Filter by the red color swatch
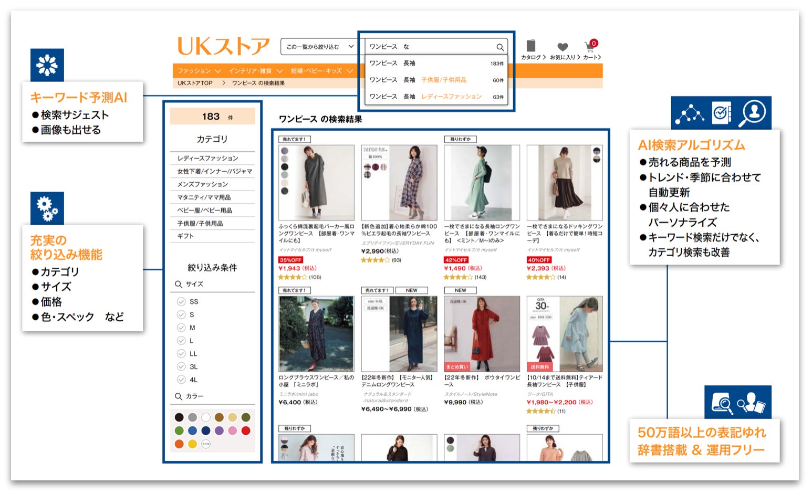This screenshot has height=504, width=812. [x=246, y=430]
